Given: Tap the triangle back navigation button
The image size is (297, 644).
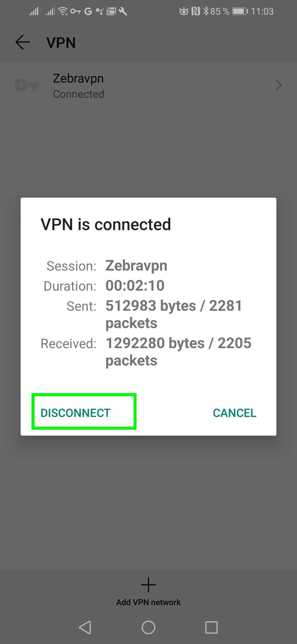Looking at the screenshot, I should [85, 628].
